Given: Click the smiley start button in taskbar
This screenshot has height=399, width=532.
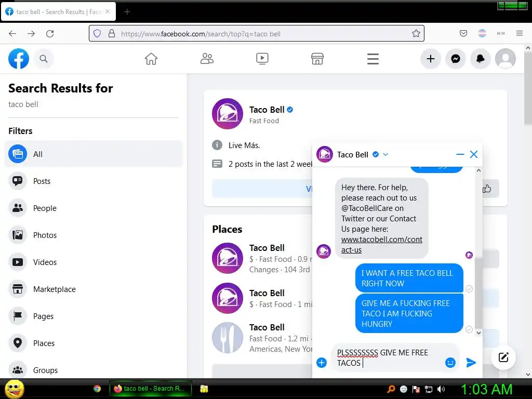Looking at the screenshot, I should [x=14, y=389].
